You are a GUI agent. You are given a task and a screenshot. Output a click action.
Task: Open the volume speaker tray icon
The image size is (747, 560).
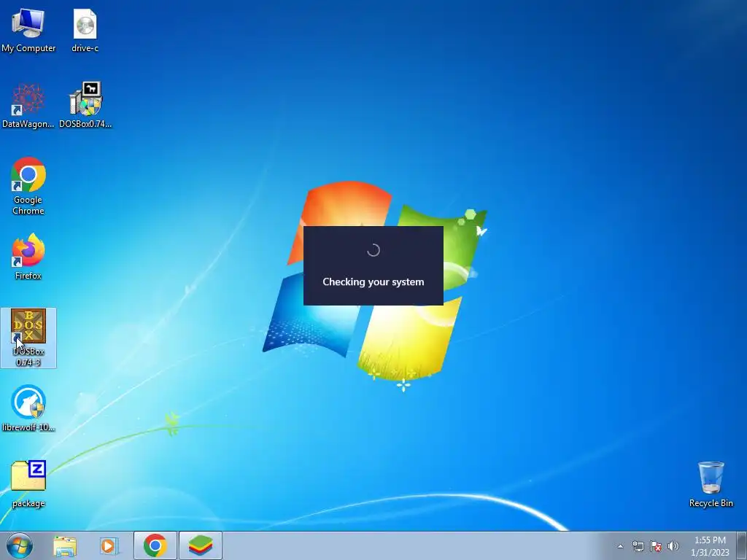(673, 546)
